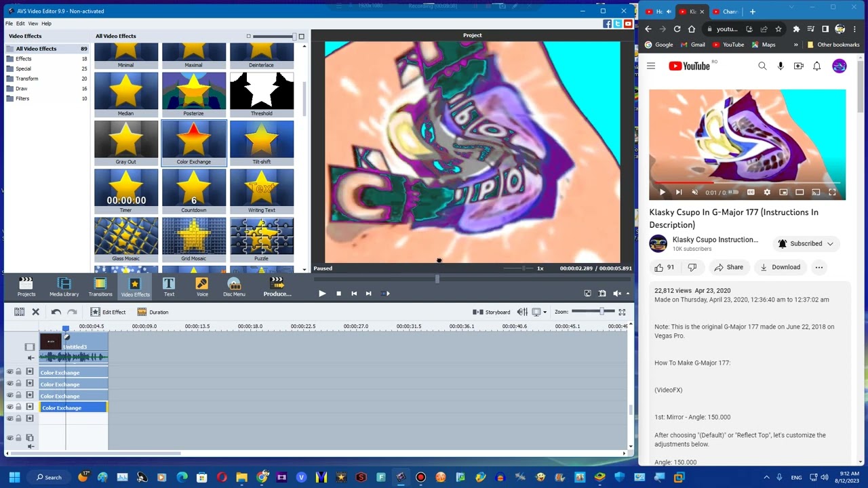Screen dimensions: 868x488
Task: Open the File menu
Action: click(9, 24)
